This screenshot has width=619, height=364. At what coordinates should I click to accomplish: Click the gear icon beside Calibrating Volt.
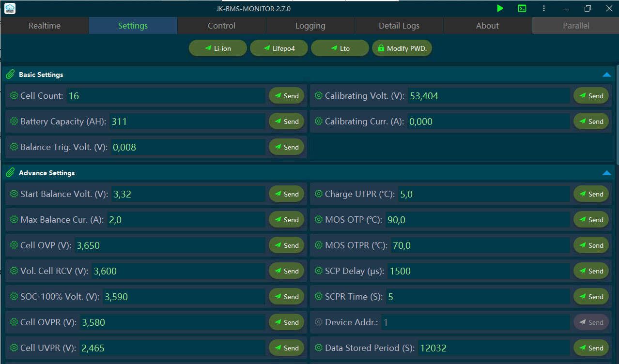click(x=319, y=95)
